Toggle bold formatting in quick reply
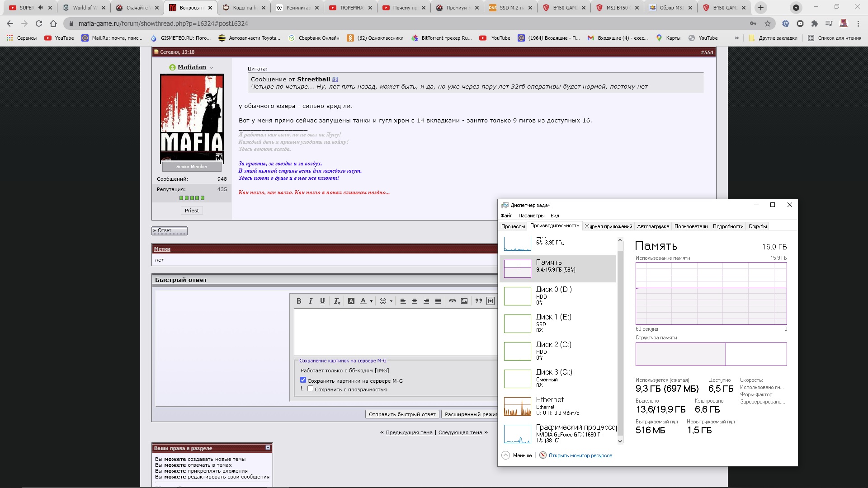Viewport: 868px width, 488px height. pos(299,301)
